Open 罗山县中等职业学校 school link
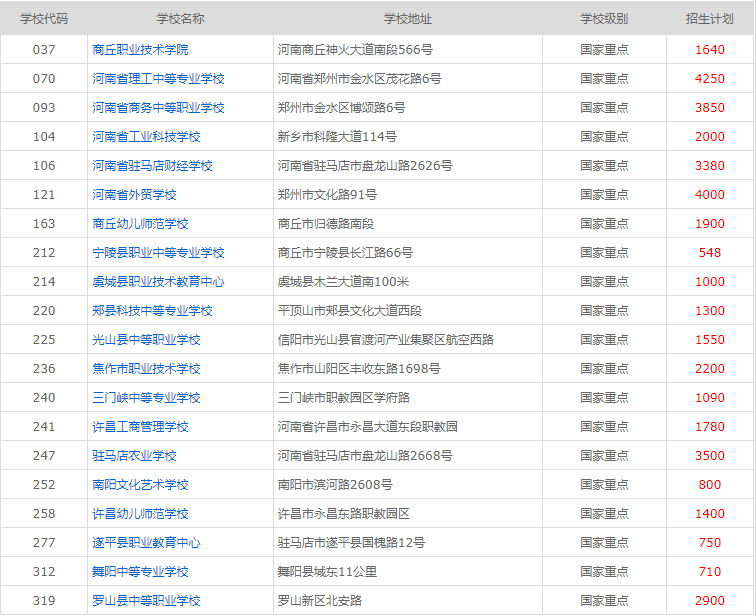This screenshot has height=616, width=756. 146,600
